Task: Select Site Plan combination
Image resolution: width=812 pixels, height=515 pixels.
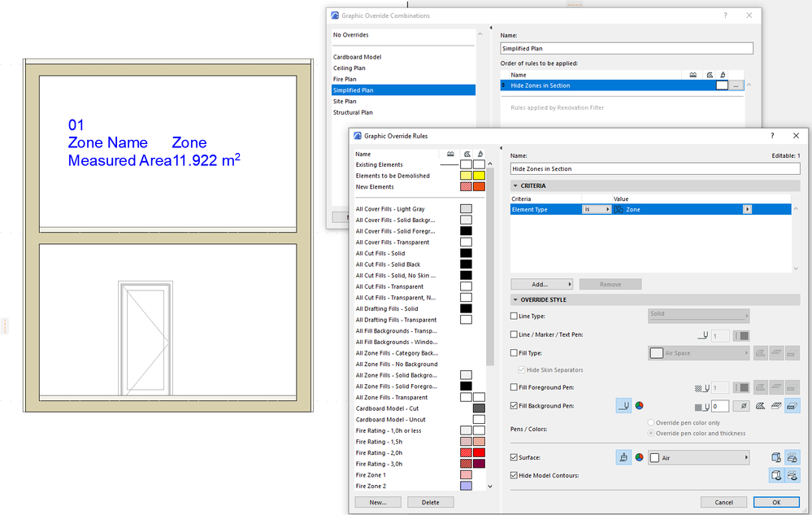Action: [345, 102]
